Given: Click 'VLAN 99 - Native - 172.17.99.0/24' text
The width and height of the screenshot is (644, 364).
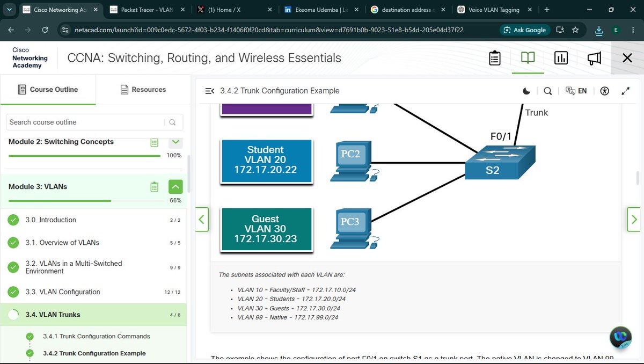Looking at the screenshot, I should click(x=288, y=317).
